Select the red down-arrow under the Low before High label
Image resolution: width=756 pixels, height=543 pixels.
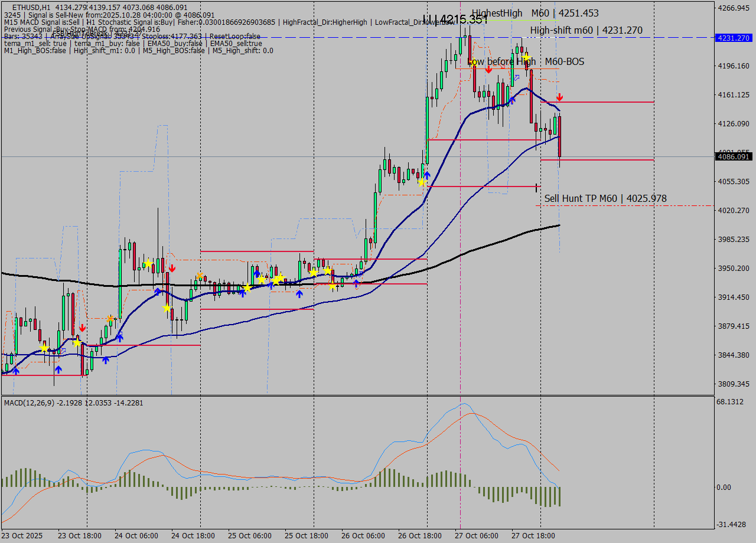coord(488,70)
